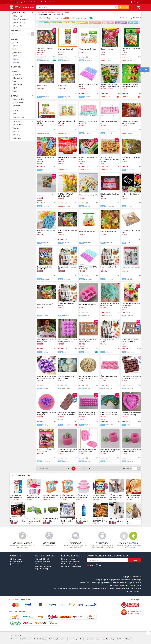Viewport: 151px width, 644px height.
Task: Tick the Hồ Chí Minh shop location
Action: [12, 125]
